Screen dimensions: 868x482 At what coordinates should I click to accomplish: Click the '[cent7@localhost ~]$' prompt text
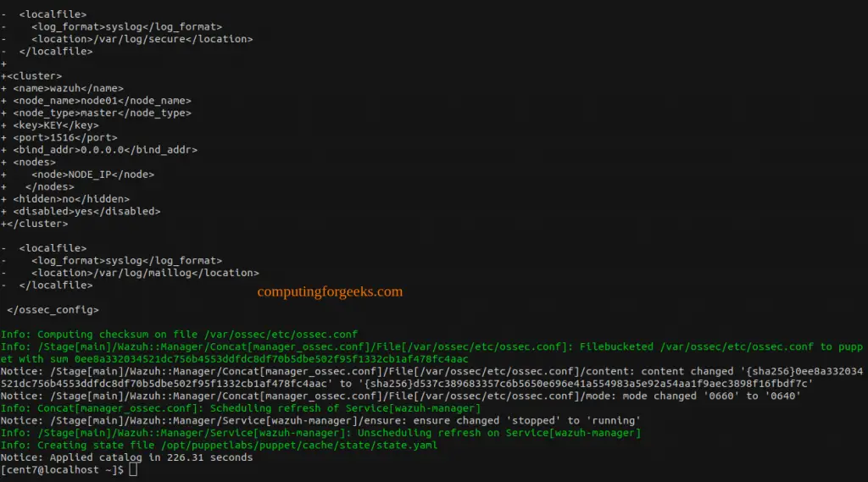coord(63,469)
